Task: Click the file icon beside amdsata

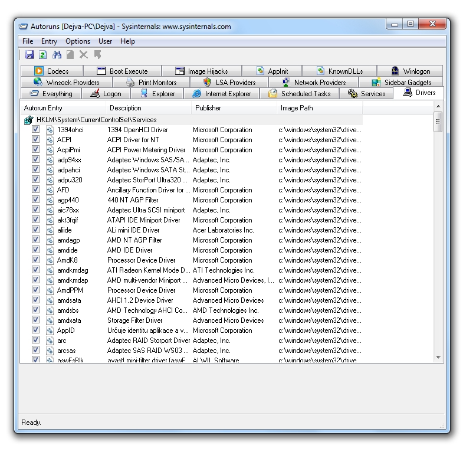Action: tap(50, 300)
